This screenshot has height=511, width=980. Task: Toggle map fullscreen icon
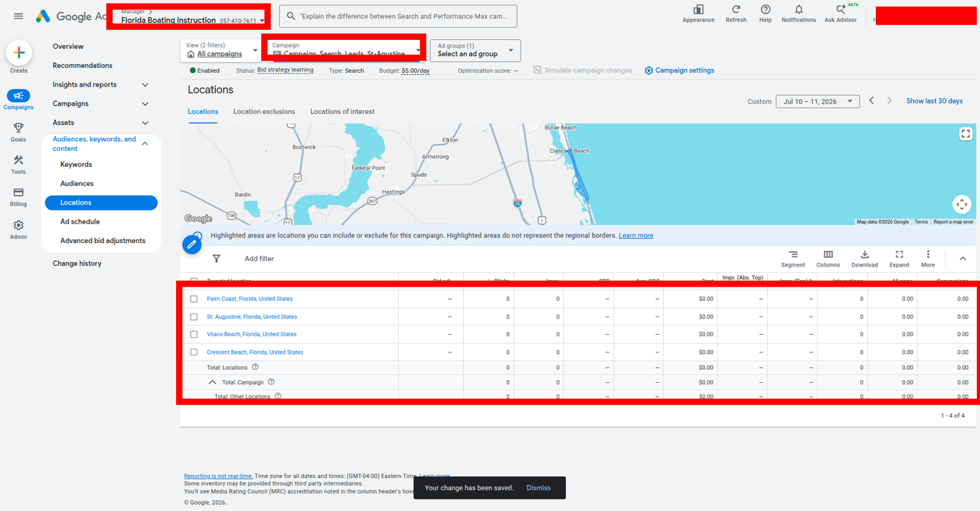click(x=965, y=133)
